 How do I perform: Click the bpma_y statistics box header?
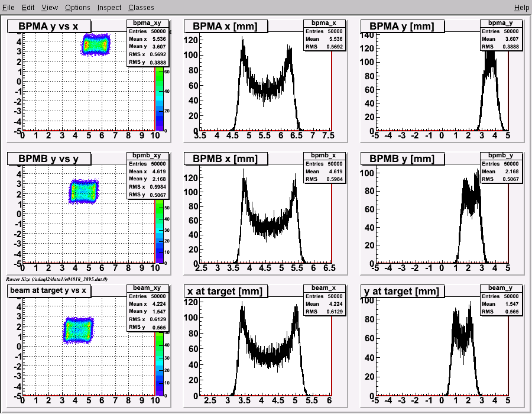501,23
